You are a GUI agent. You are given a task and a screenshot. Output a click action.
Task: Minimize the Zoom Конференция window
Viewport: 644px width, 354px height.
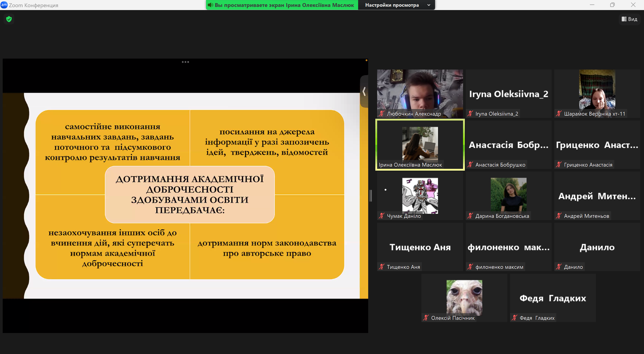click(x=592, y=5)
